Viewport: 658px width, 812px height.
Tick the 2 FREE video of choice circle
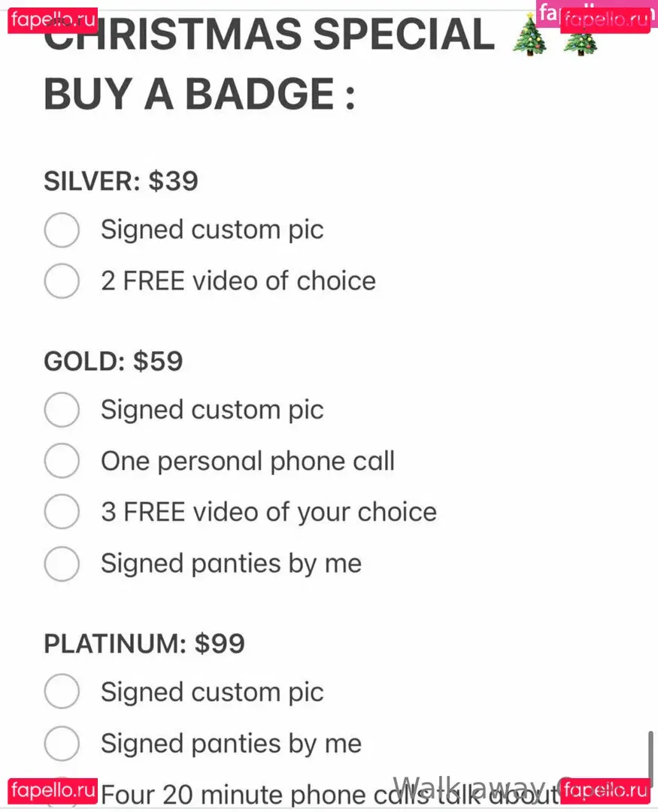point(62,281)
